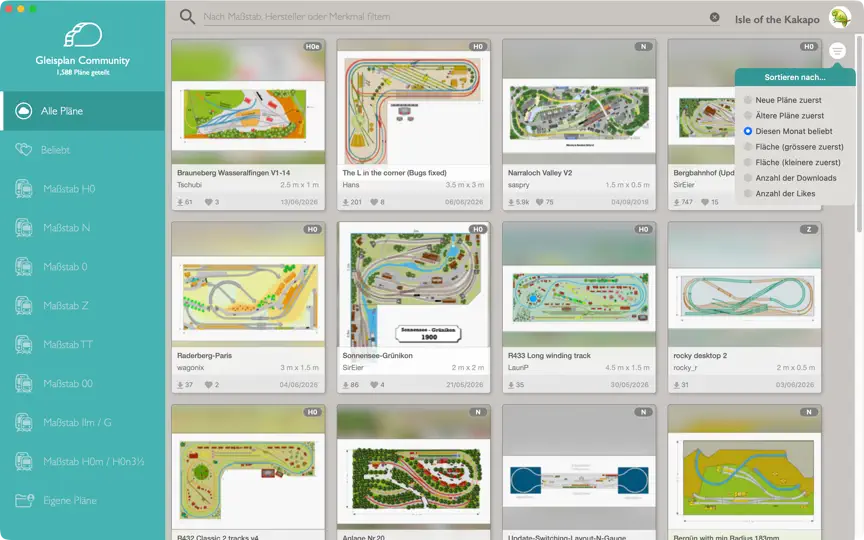
Task: Click like heart on Brauneberg Wasseralfingen card
Action: coord(208,202)
